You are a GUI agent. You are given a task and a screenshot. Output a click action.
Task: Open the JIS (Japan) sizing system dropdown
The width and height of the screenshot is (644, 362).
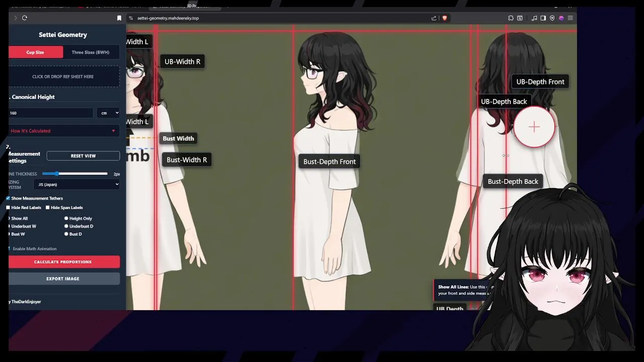click(x=76, y=185)
